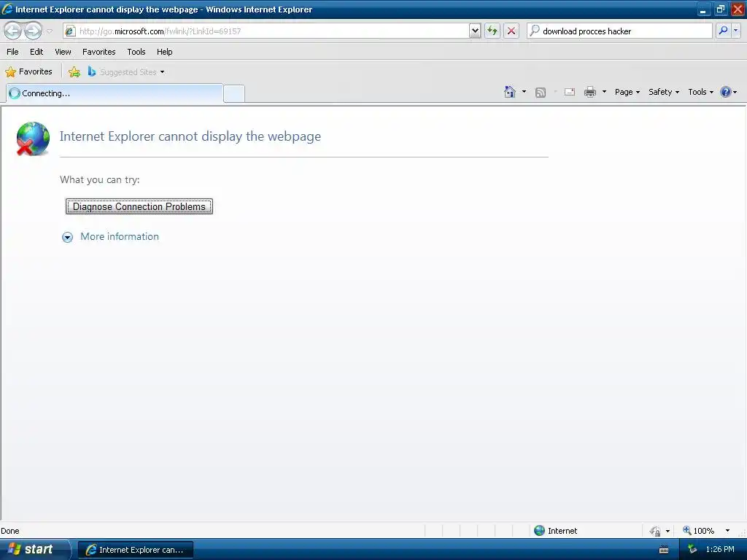
Task: Click the 1:26 PM clock
Action: tap(720, 549)
